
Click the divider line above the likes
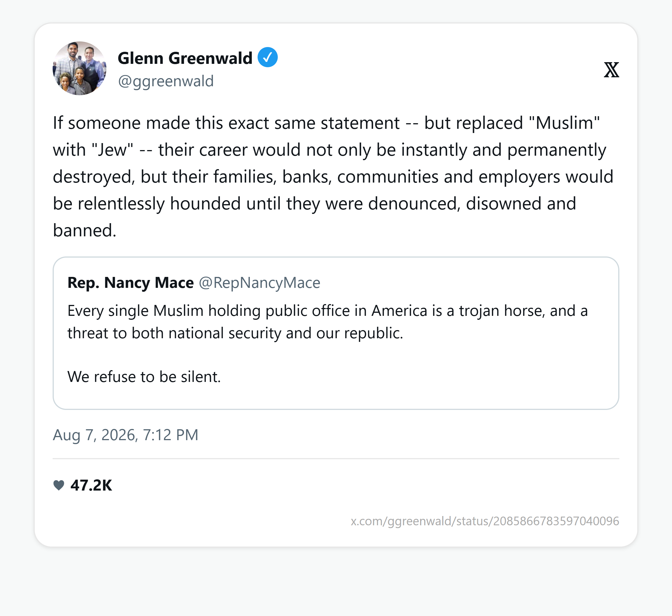[x=336, y=459]
